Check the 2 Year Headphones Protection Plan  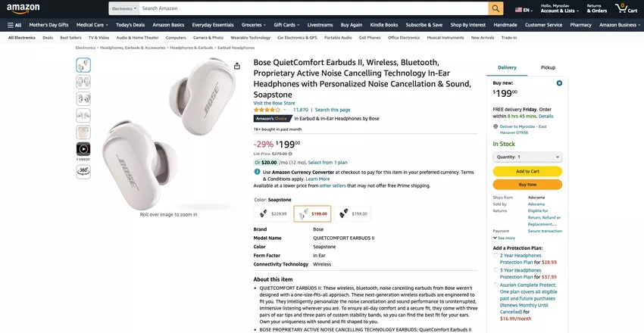coord(496,256)
